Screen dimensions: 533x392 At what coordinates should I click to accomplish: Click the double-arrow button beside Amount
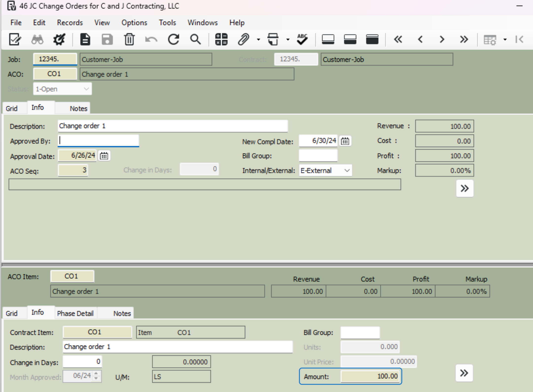(464, 373)
